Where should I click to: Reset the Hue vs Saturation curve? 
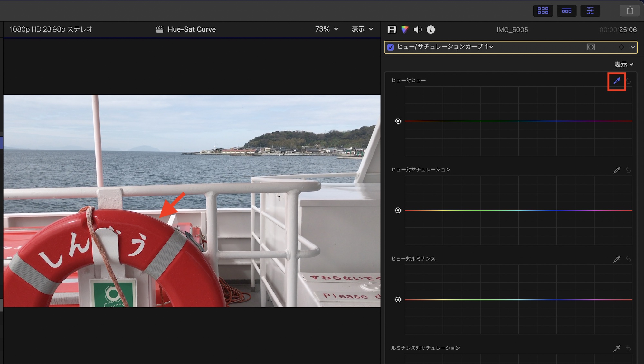[x=628, y=170]
